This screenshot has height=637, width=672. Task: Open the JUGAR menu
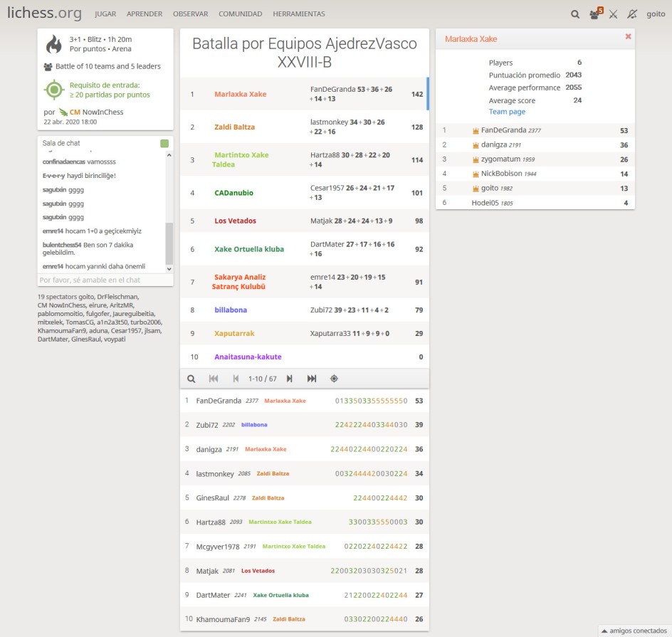point(105,14)
